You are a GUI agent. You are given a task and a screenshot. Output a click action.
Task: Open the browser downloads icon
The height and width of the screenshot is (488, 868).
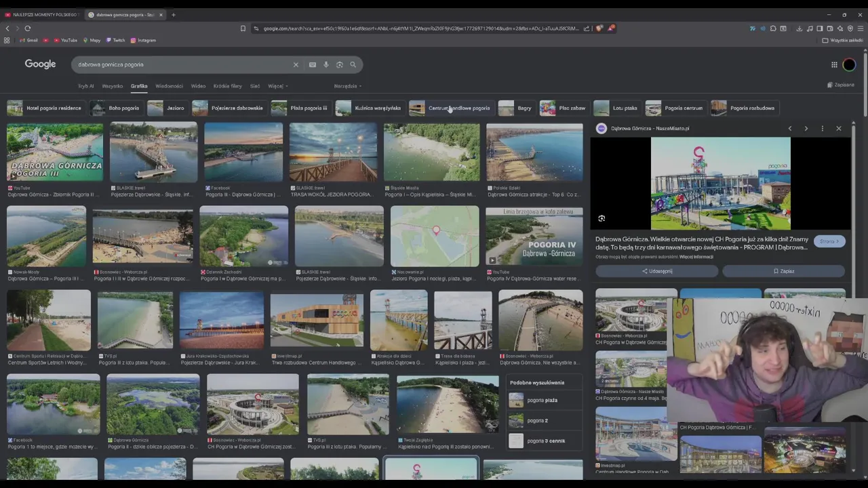pyautogui.click(x=799, y=28)
